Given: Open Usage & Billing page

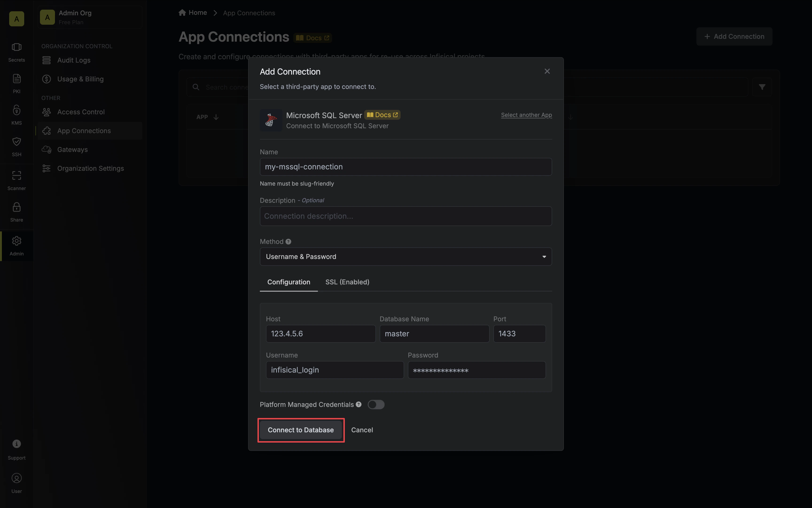Looking at the screenshot, I should pyautogui.click(x=90, y=79).
